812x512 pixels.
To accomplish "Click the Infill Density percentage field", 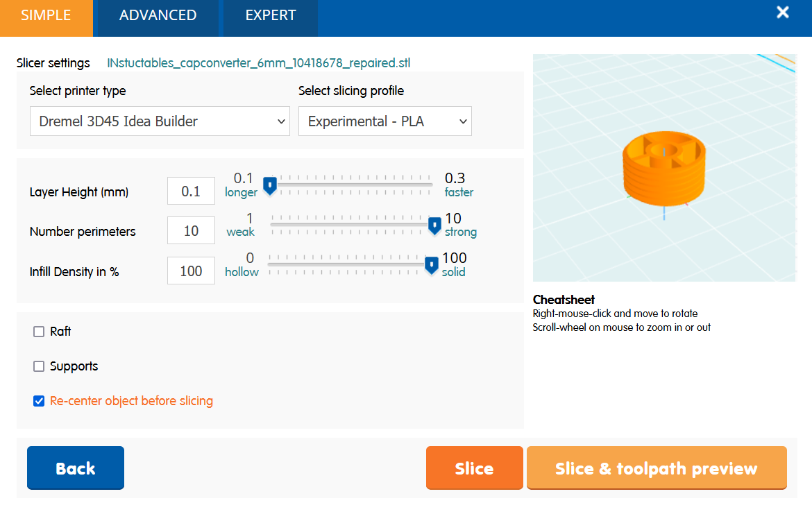I will (x=191, y=271).
